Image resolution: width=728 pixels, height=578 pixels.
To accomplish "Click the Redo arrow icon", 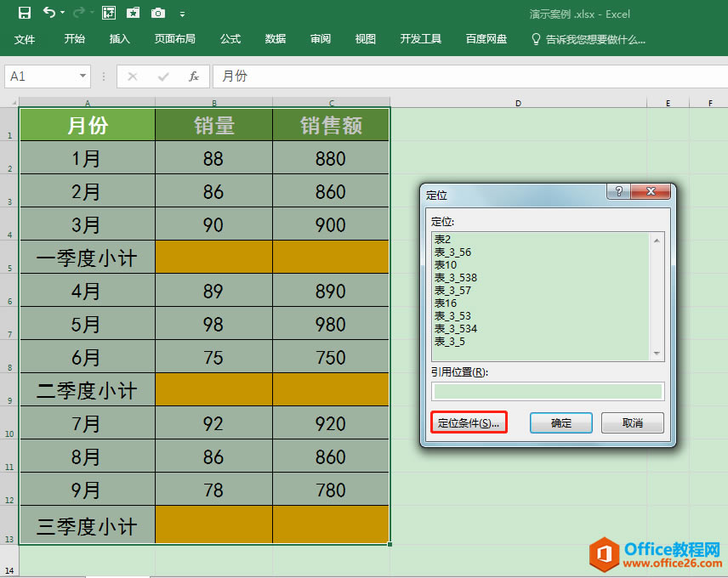I will pos(79,13).
